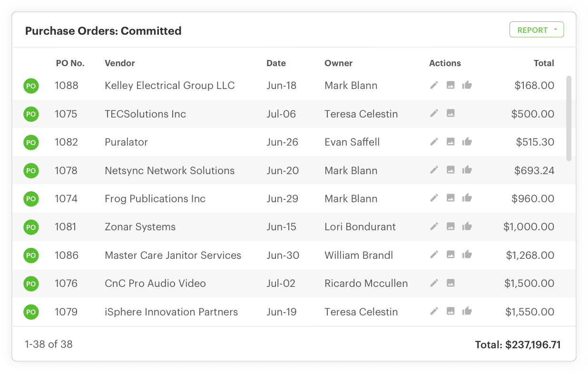The width and height of the screenshot is (588, 373).
Task: Approve the Puralator order with thumbs-up
Action: click(x=467, y=142)
